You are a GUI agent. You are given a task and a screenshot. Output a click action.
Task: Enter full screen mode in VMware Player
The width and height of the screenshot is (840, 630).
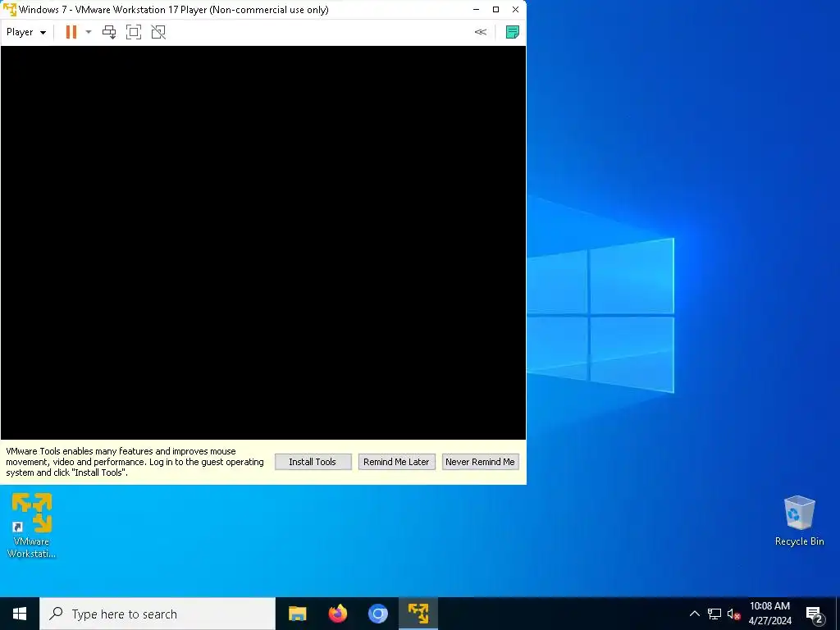point(134,32)
